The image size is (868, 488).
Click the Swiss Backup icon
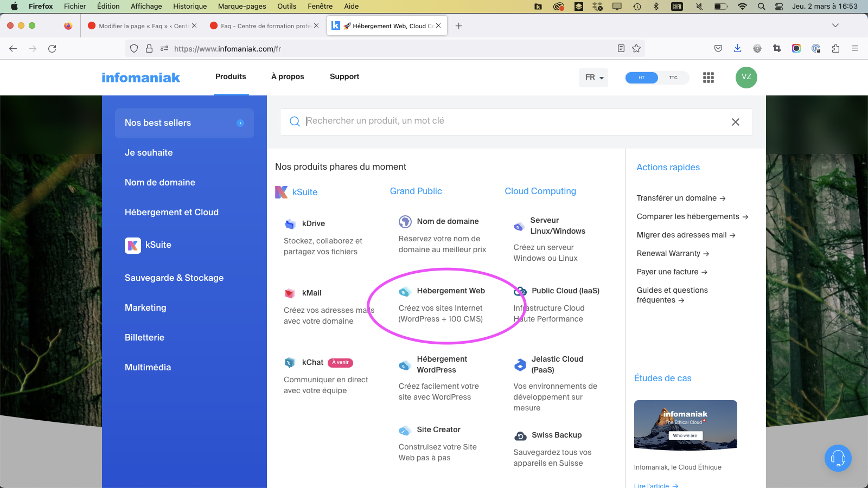[520, 436]
